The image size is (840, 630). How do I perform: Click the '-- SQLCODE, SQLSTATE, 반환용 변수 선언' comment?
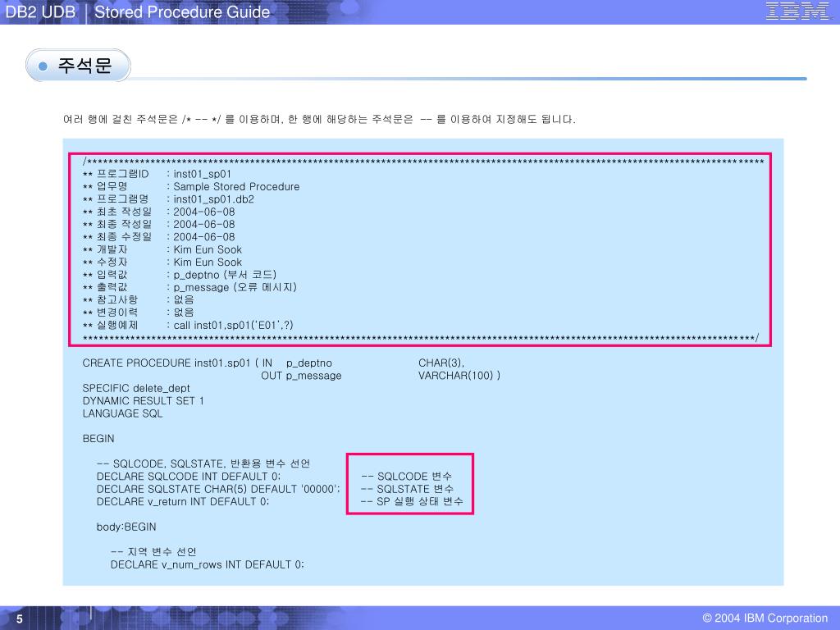pyautogui.click(x=203, y=463)
